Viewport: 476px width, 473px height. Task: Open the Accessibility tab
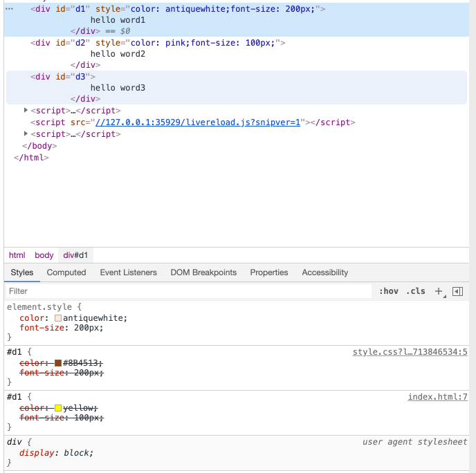point(324,272)
